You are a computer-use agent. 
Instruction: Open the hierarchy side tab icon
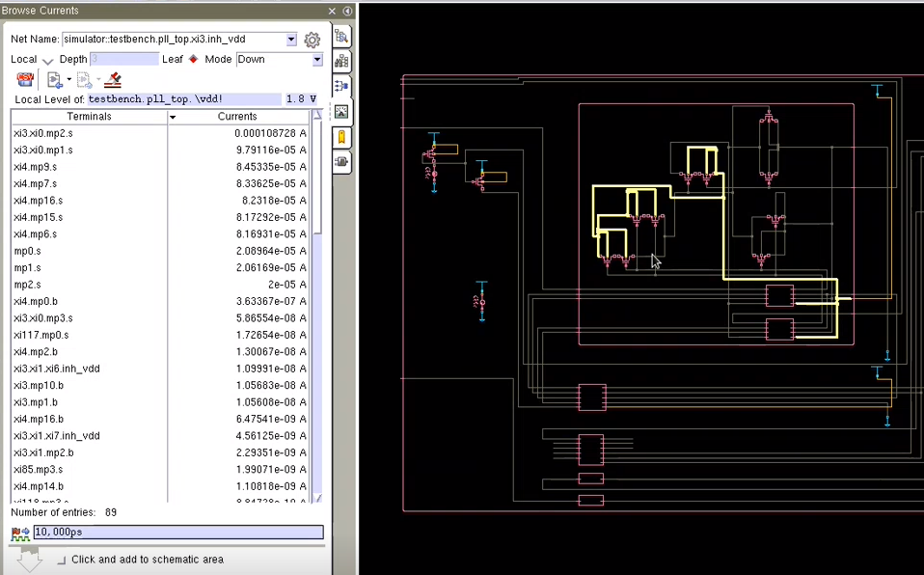(341, 62)
